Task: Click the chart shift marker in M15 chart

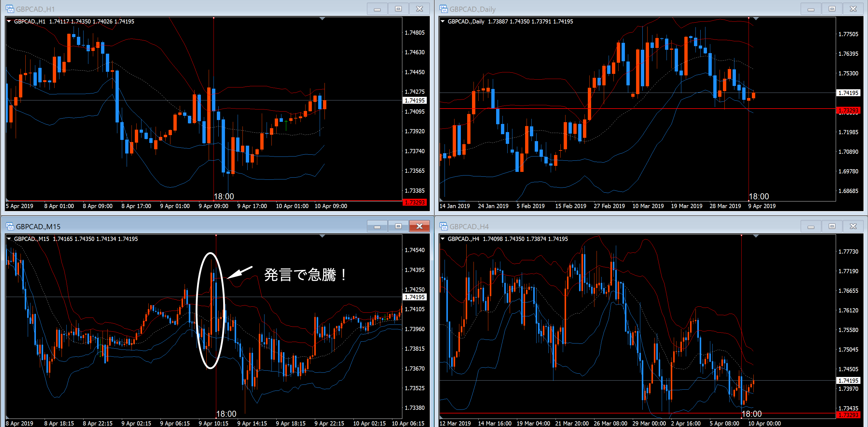Action: (x=322, y=236)
